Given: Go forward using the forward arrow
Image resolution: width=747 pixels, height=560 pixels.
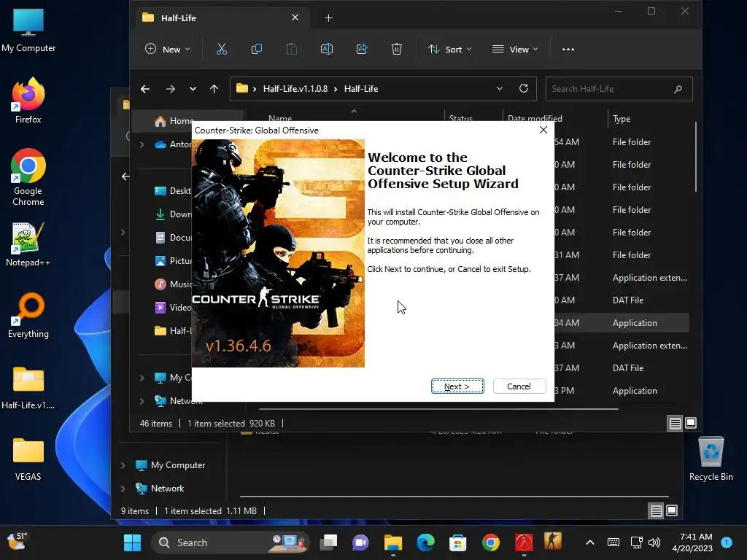Looking at the screenshot, I should pyautogui.click(x=171, y=89).
